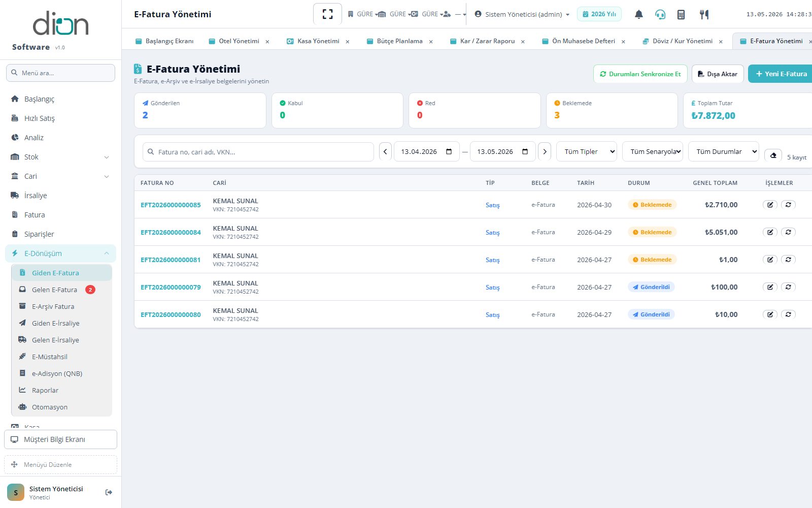The height and width of the screenshot is (508, 812).
Task: Edit invoice EFT2026000000085 with the pencil icon
Action: tap(770, 205)
